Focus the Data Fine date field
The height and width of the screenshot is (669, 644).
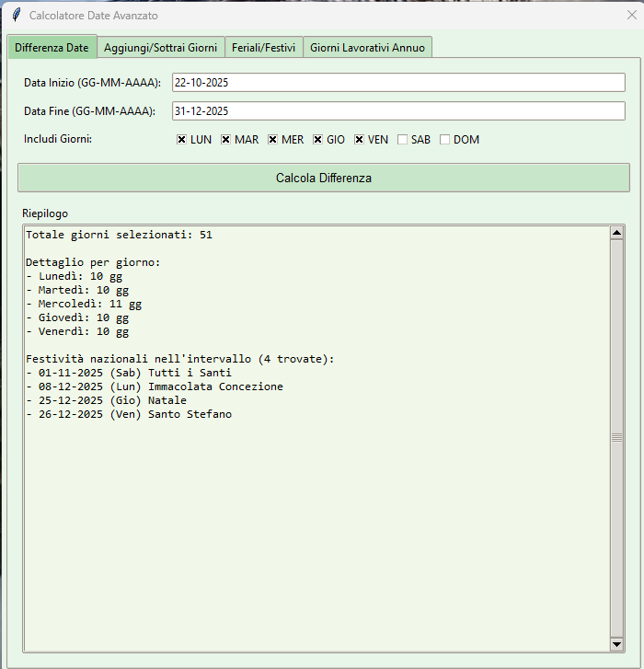click(x=398, y=111)
